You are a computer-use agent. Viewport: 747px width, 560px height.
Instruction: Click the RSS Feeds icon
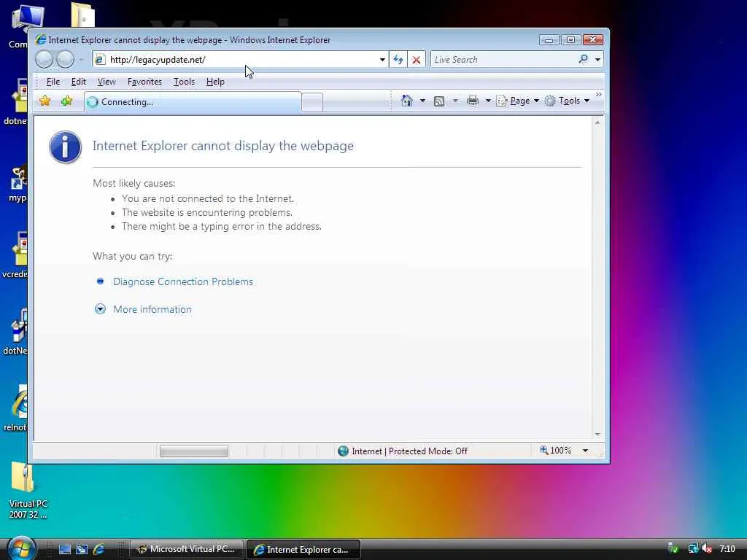pos(439,101)
